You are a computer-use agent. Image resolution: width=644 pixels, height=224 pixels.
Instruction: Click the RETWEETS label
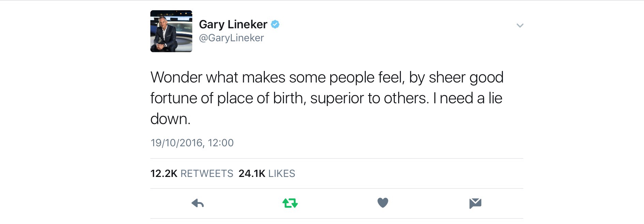click(x=207, y=174)
